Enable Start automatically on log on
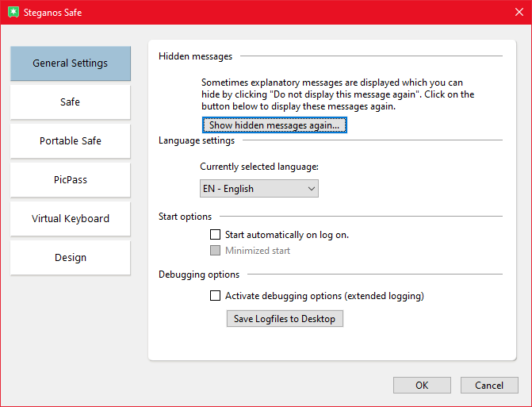This screenshot has width=532, height=407. pos(215,235)
